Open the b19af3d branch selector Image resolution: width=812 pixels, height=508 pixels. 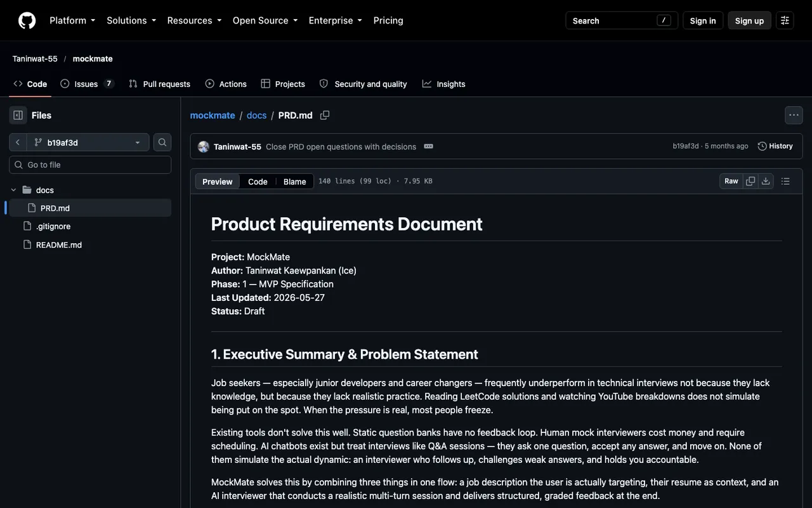click(88, 142)
